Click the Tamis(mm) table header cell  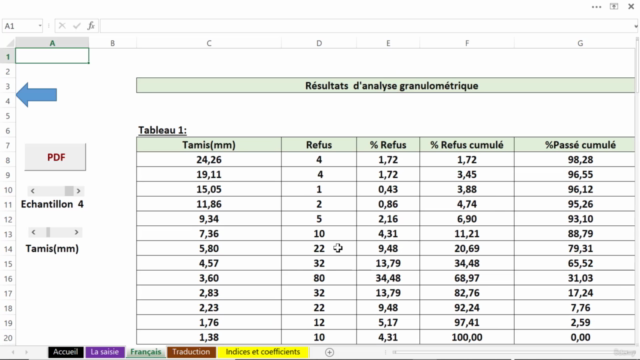[209, 145]
